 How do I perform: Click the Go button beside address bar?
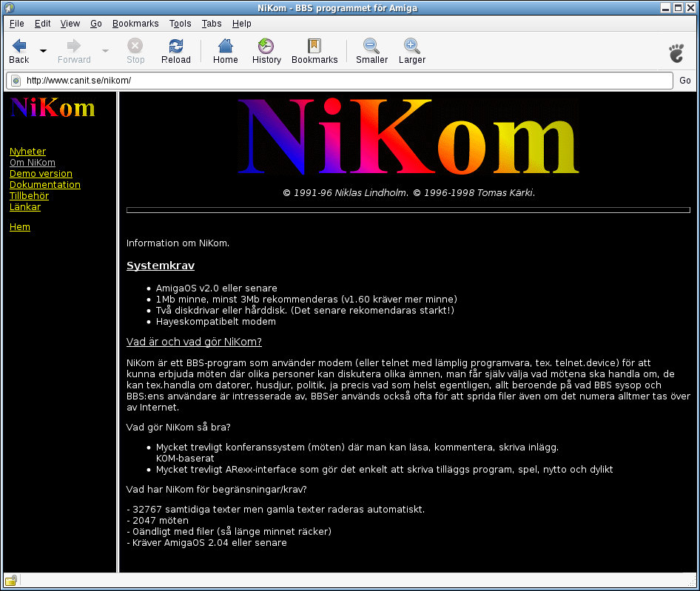click(x=684, y=81)
